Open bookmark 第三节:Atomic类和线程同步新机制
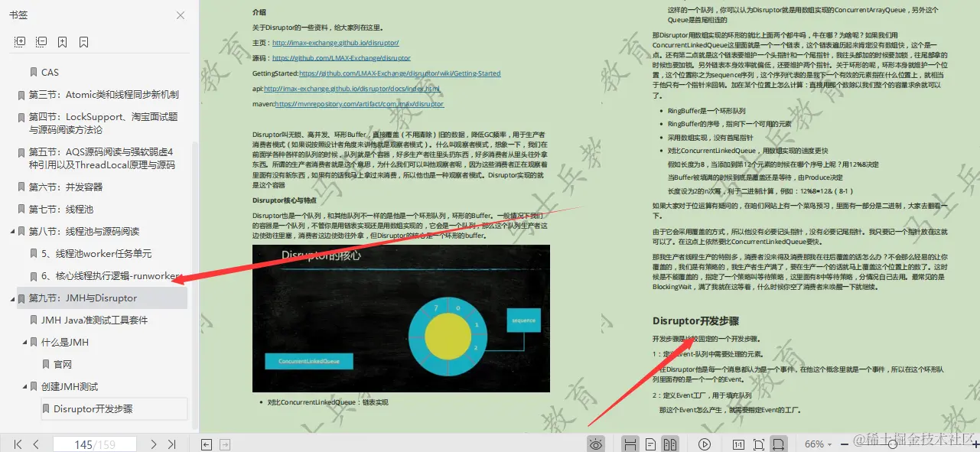The image size is (980, 452). [104, 95]
